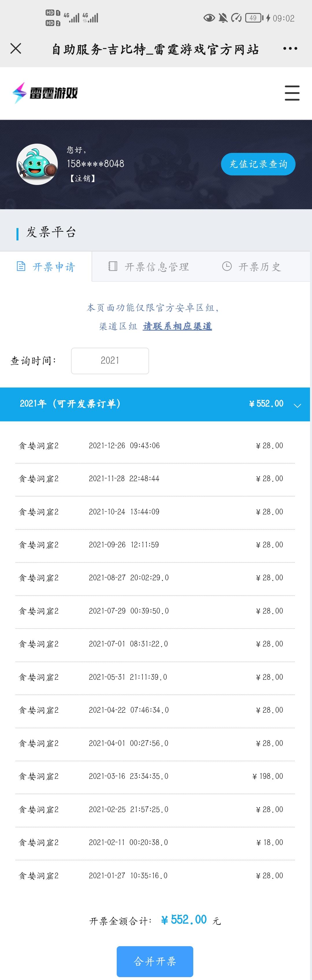
Task: Open 充值记录查询 recharge records
Action: pos(258,164)
